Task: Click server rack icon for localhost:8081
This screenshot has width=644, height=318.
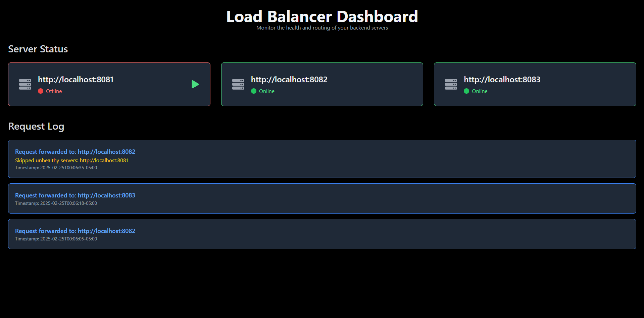Action: coord(25,84)
